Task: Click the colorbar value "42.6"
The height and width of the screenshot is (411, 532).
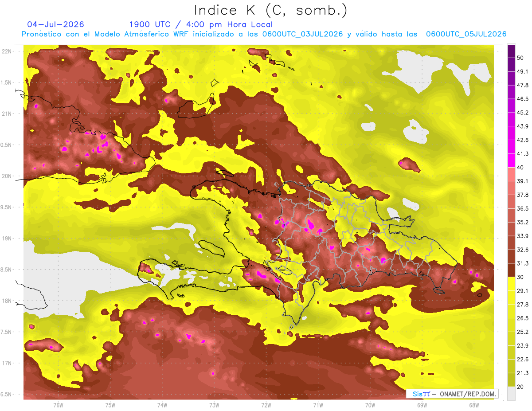Action: coord(523,140)
